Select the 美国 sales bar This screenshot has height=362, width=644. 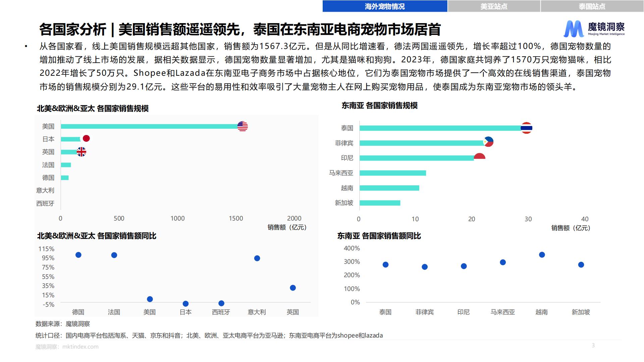(x=150, y=126)
